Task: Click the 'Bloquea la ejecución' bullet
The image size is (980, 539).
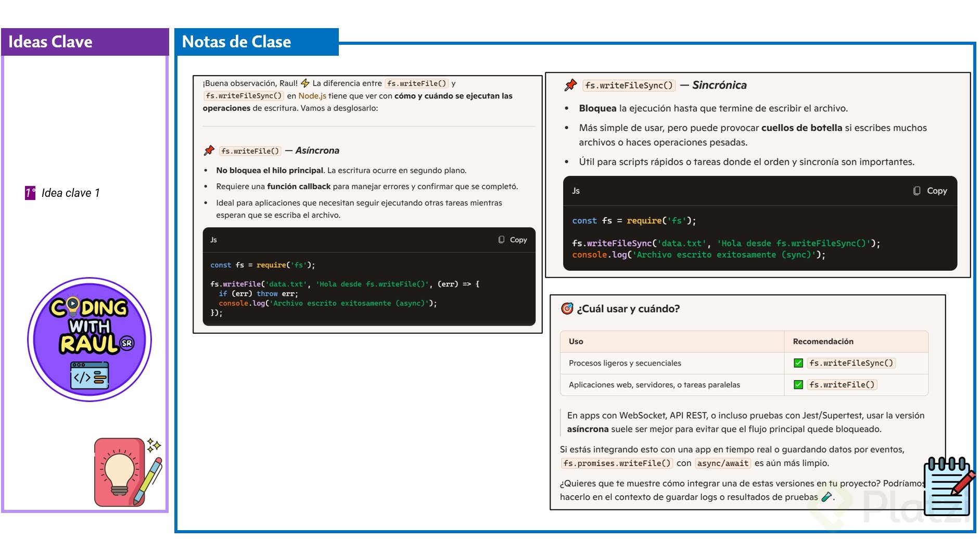Action: click(714, 108)
